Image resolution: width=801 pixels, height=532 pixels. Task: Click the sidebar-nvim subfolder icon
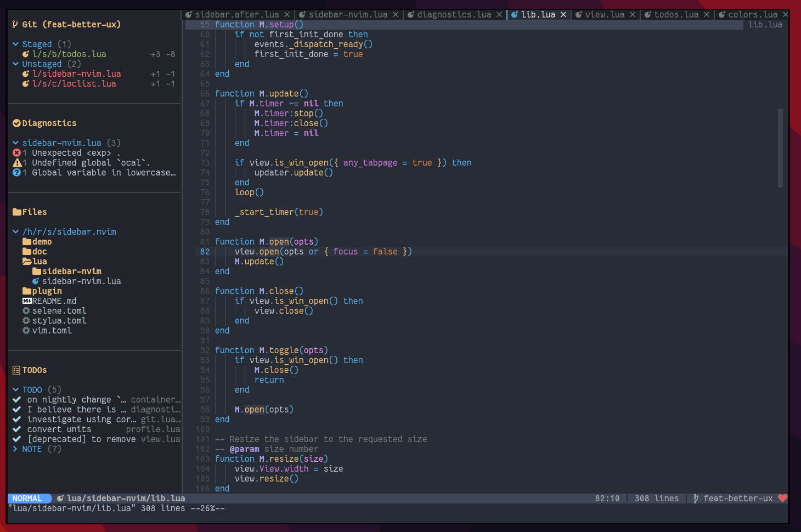pos(37,271)
